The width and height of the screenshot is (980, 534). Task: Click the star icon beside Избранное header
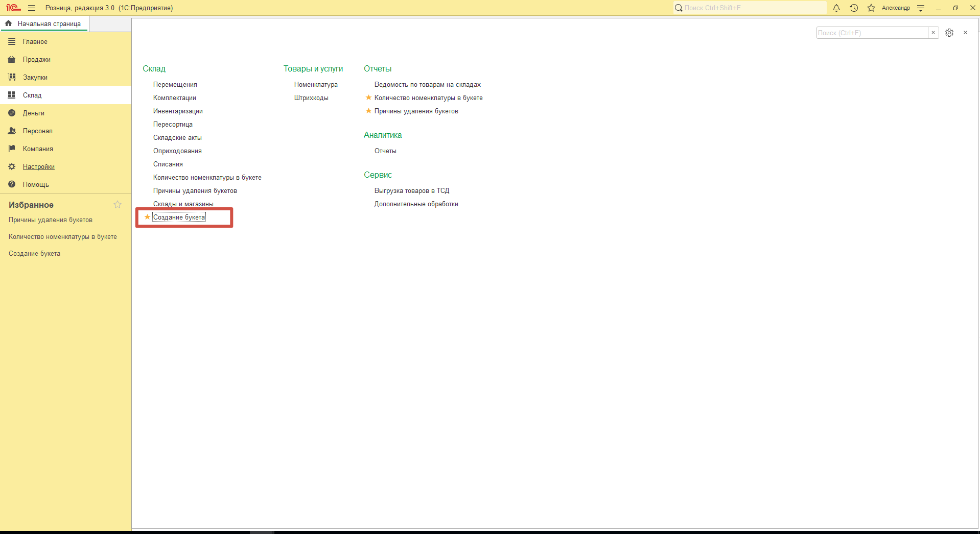point(118,205)
